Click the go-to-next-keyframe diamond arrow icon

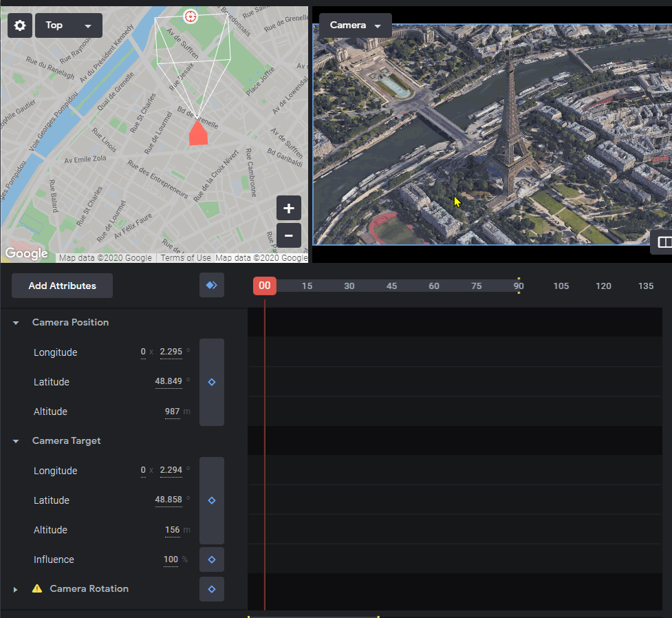click(x=212, y=285)
